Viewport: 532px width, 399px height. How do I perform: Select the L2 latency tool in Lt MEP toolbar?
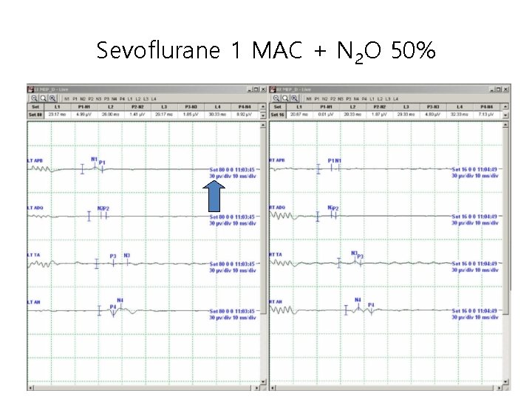tap(138, 99)
